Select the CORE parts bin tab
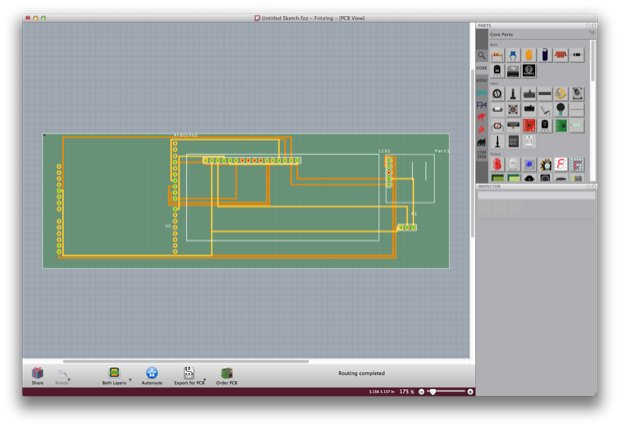This screenshot has height=427, width=620. (481, 68)
